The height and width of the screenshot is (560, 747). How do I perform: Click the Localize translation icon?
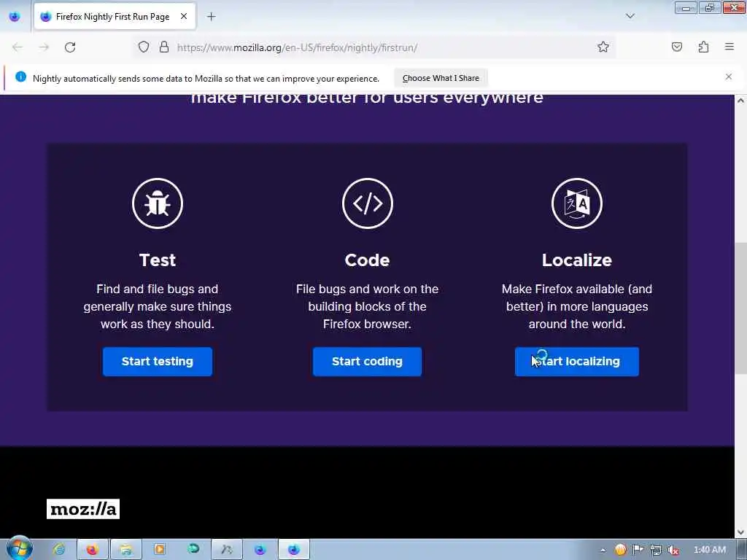(577, 203)
